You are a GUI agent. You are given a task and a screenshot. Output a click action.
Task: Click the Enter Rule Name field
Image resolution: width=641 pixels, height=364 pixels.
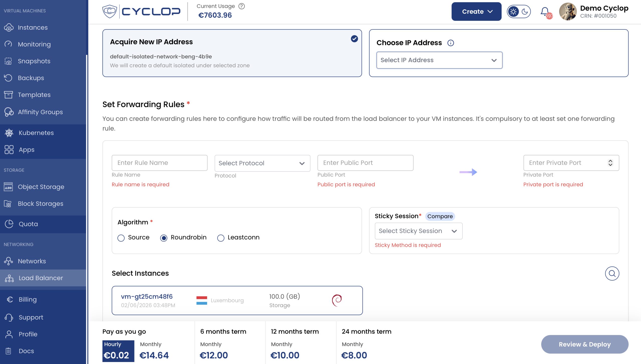159,163
